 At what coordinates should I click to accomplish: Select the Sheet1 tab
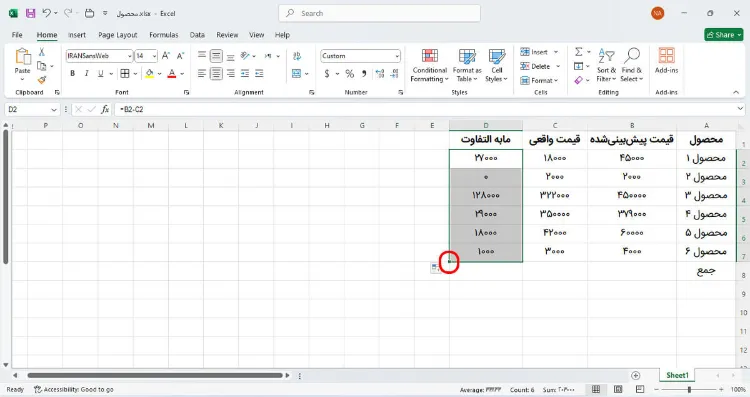pyautogui.click(x=677, y=375)
